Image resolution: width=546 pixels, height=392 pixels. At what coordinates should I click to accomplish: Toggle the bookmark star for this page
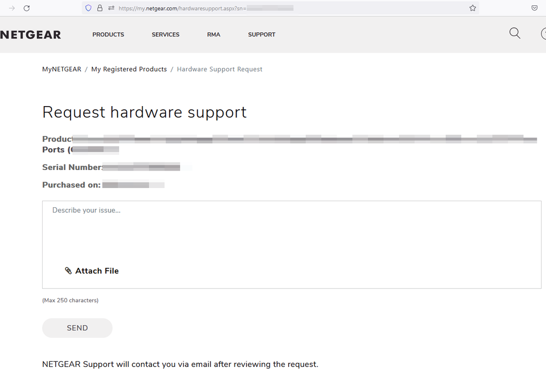tap(472, 8)
